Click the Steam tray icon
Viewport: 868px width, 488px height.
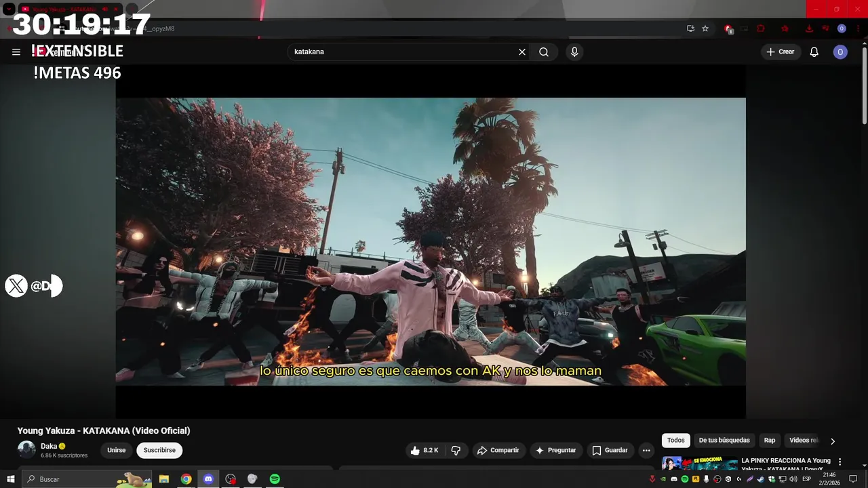[x=760, y=479]
